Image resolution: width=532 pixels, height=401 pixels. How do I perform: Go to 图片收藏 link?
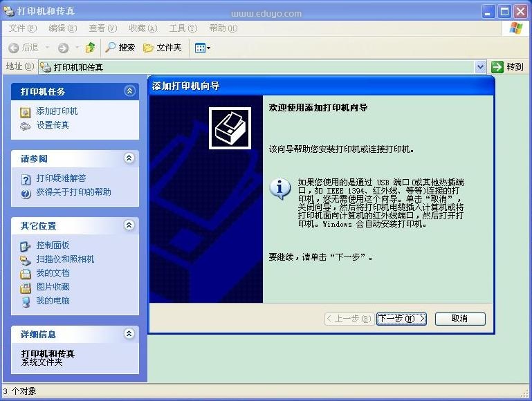(x=53, y=287)
